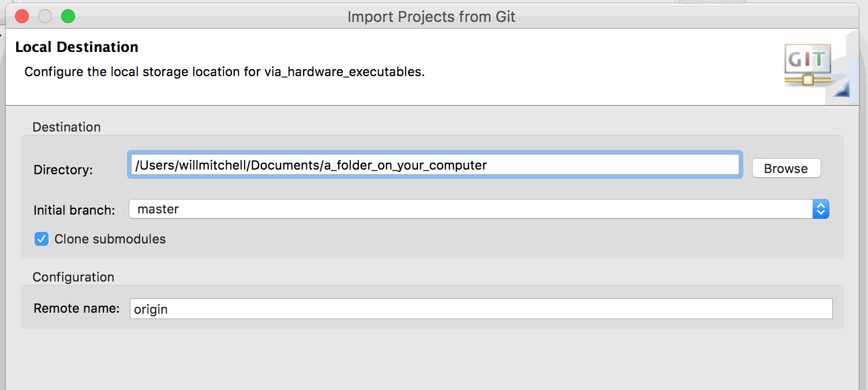Click Browse to choose a directory
868x390 pixels.
pyautogui.click(x=785, y=168)
